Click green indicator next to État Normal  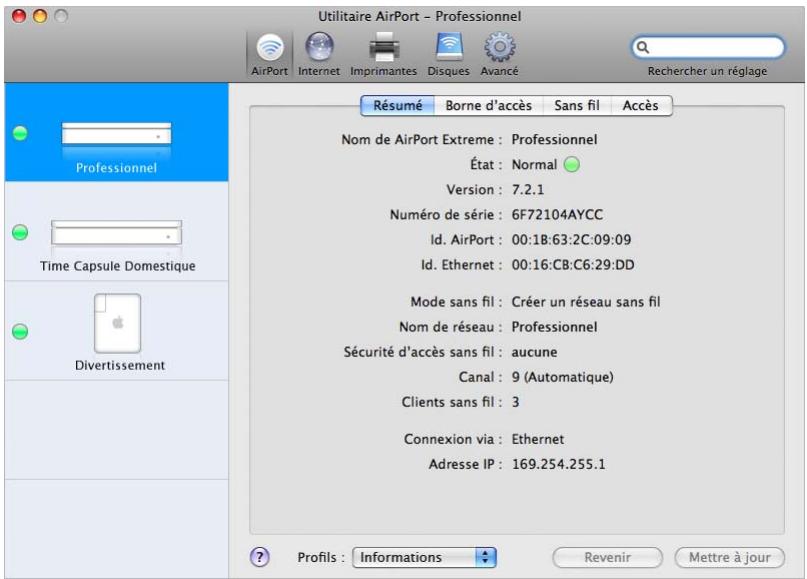[x=572, y=165]
